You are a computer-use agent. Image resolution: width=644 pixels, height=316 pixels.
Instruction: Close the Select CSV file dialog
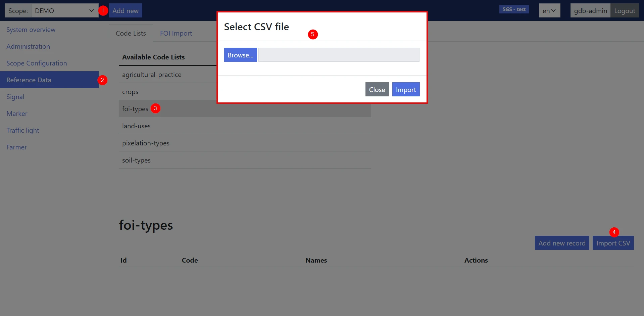377,90
